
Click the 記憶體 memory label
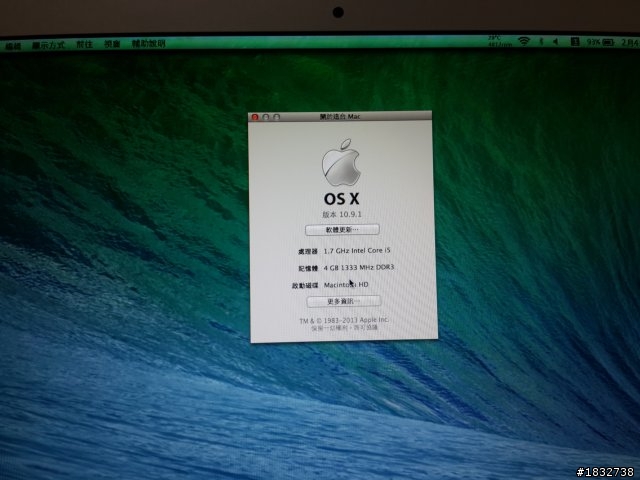coord(308,268)
